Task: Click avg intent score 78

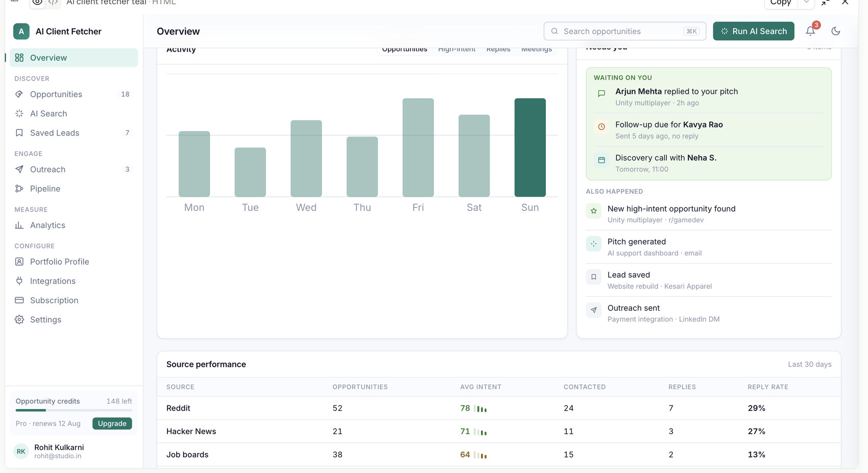Action: tap(465, 408)
